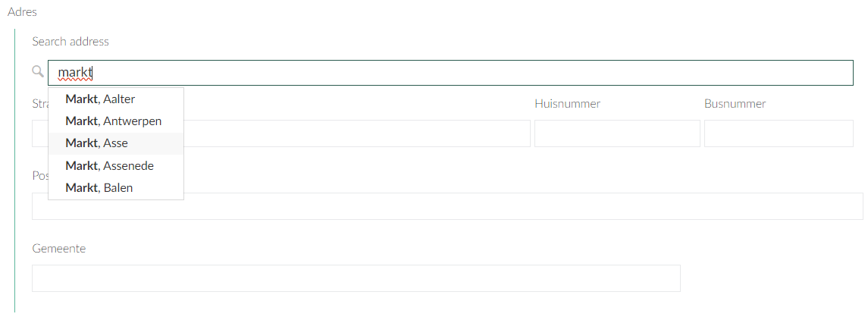Screen dimensions: 868x317
Task: Click the street name field beside the suggestion list
Action: point(356,133)
